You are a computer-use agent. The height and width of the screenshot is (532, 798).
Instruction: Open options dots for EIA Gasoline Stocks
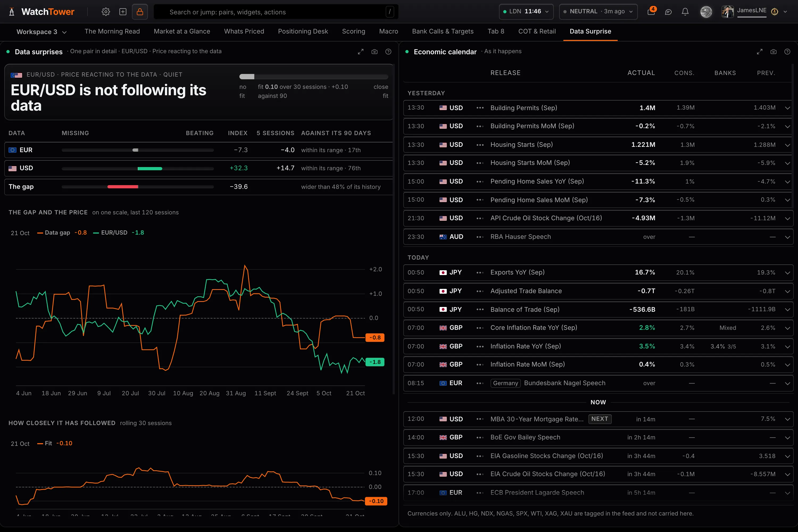click(480, 456)
